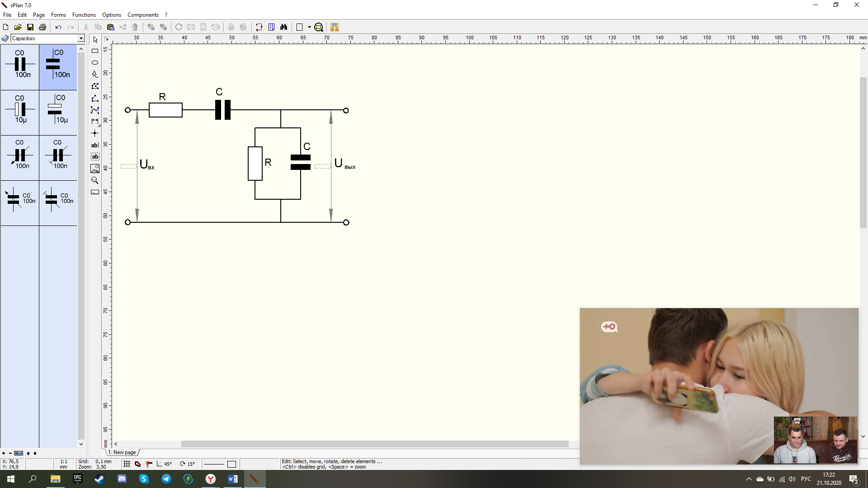The width and height of the screenshot is (868, 488).
Task: Open the Components menu
Action: (143, 15)
